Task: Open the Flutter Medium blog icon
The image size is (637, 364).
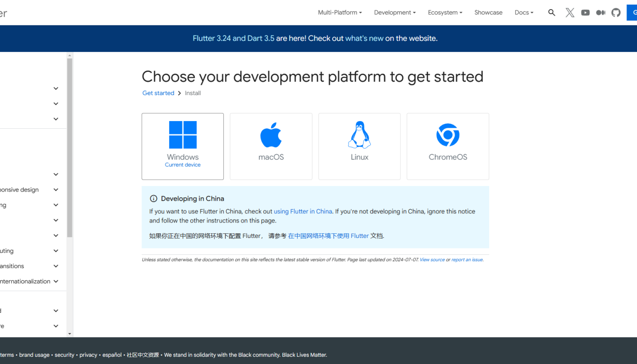Action: pyautogui.click(x=601, y=13)
